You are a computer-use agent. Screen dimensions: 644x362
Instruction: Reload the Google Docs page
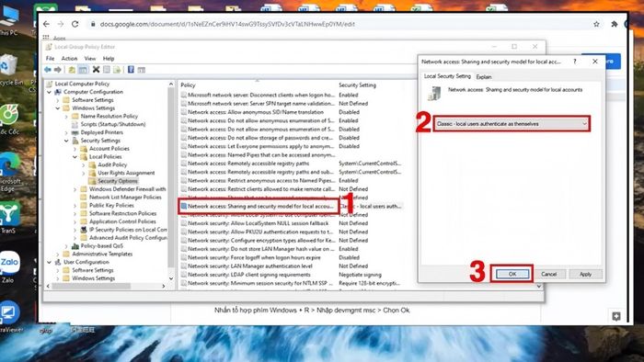tap(75, 24)
